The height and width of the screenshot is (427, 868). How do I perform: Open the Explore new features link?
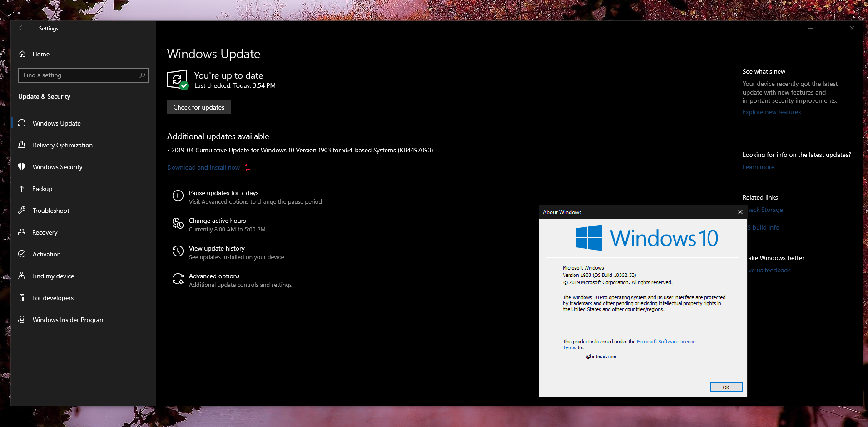[x=771, y=112]
